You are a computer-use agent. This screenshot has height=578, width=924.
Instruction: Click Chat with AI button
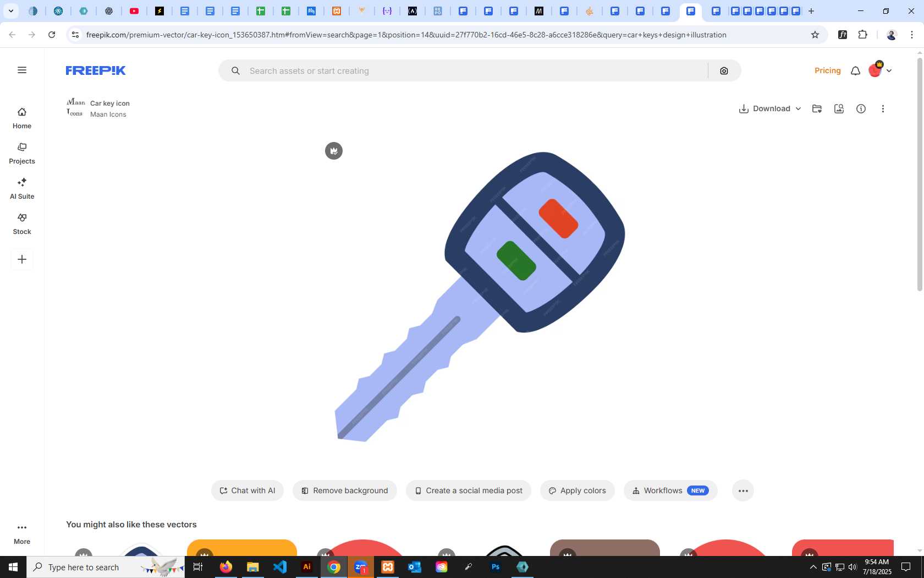248,490
